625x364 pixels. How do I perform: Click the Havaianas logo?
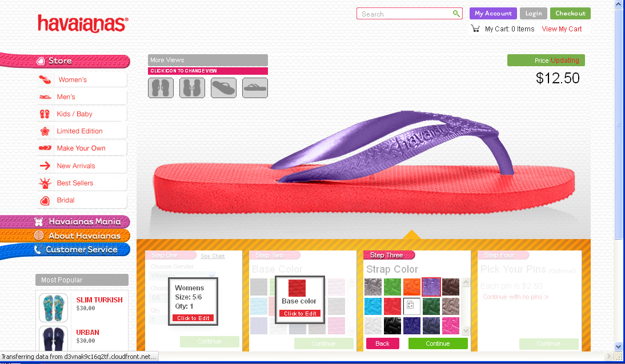click(x=83, y=24)
